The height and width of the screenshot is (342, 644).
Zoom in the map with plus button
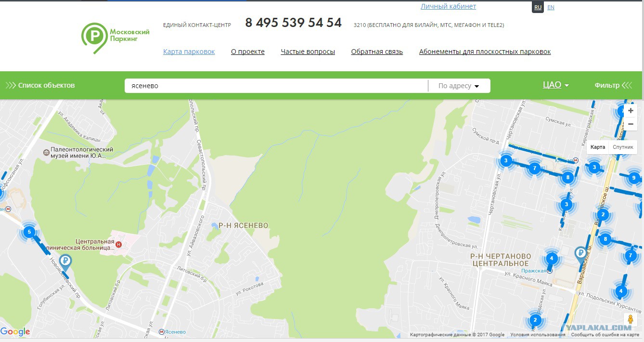[x=631, y=110]
